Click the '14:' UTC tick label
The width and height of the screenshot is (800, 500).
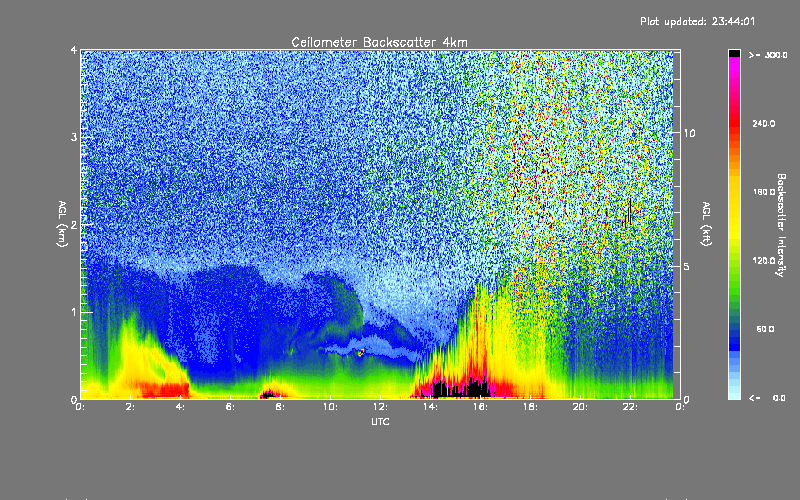[431, 407]
